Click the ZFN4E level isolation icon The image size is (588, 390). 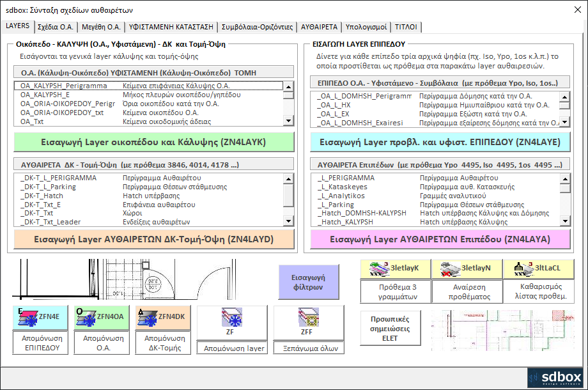coord(40,317)
